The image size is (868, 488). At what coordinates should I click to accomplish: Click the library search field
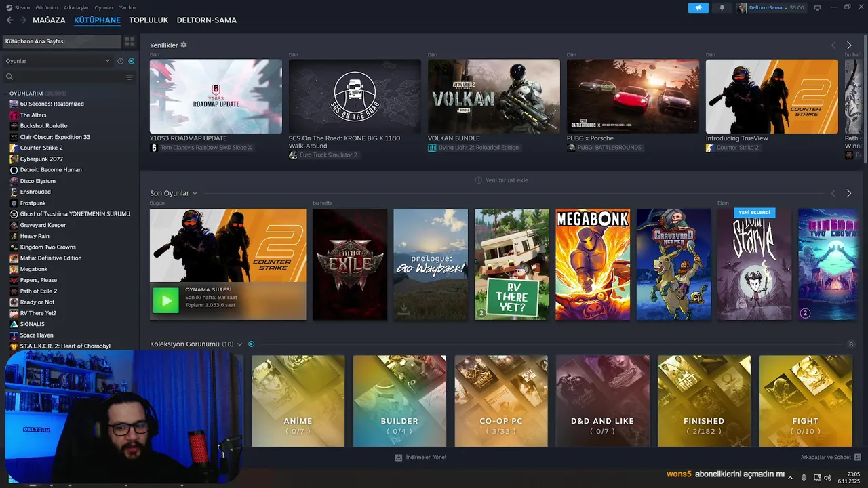[x=64, y=77]
